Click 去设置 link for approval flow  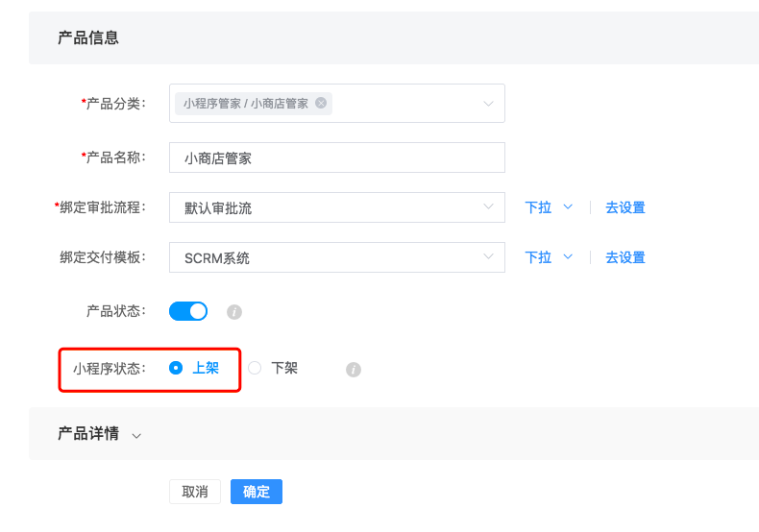click(625, 207)
